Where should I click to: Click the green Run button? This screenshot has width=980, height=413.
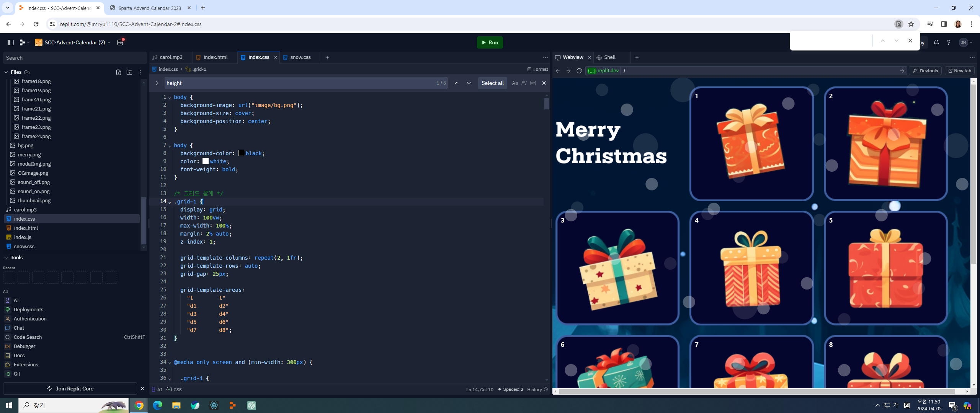[490, 42]
